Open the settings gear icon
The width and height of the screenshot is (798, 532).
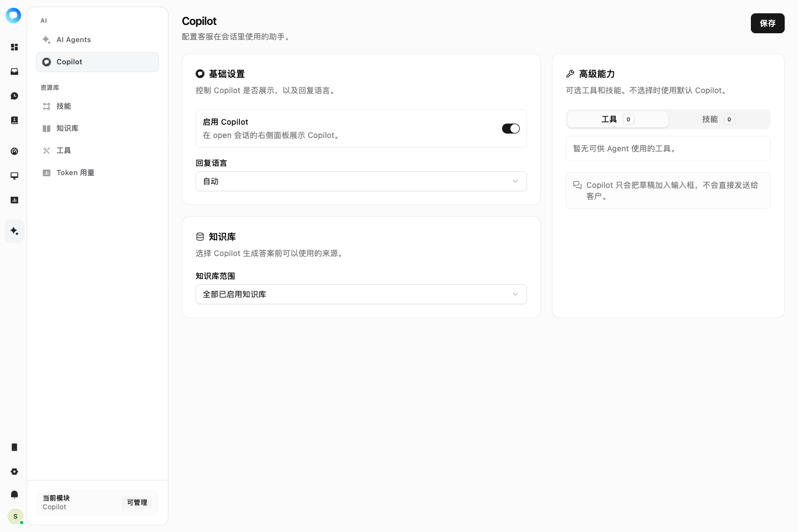[x=14, y=472]
